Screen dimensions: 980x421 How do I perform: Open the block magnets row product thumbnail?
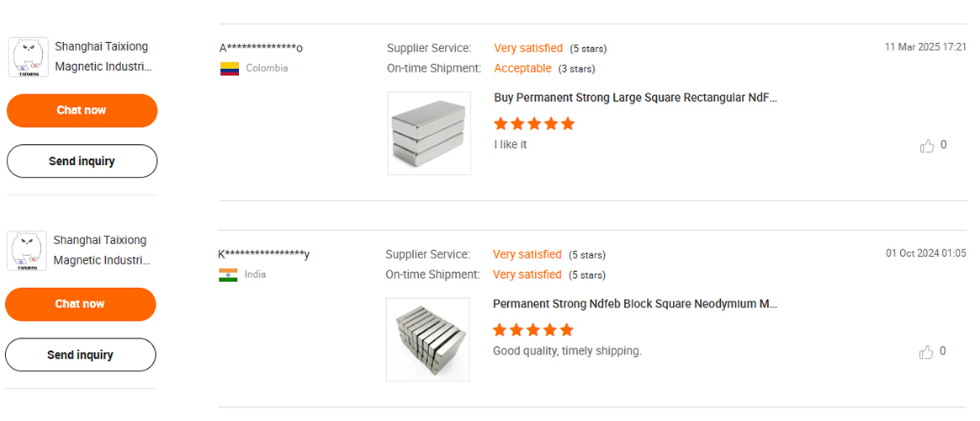click(427, 338)
